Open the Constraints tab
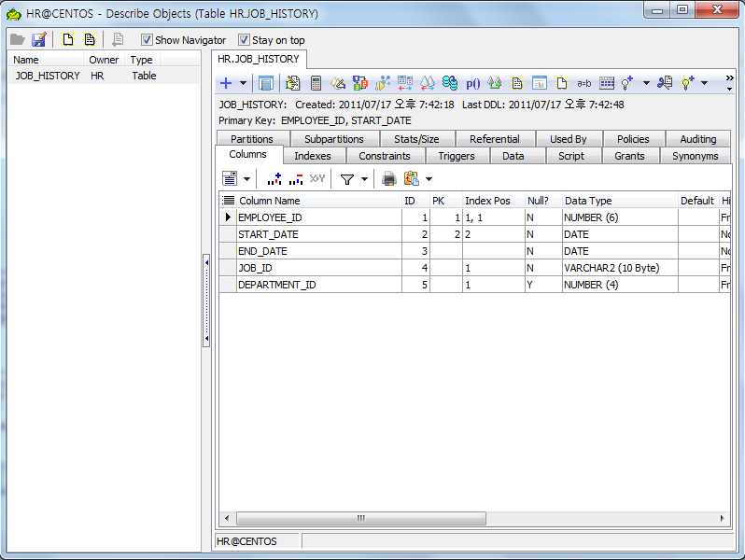This screenshot has height=560, width=745. click(x=385, y=156)
